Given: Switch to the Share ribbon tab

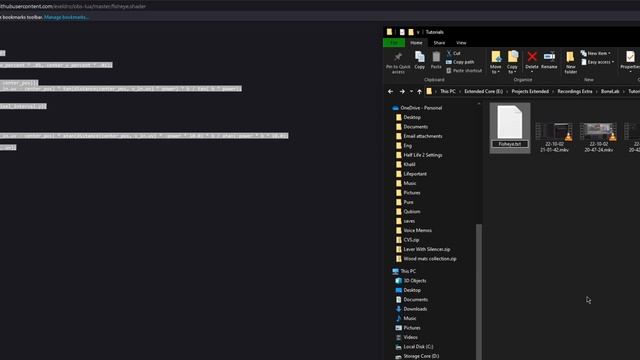Looking at the screenshot, I should [x=439, y=43].
